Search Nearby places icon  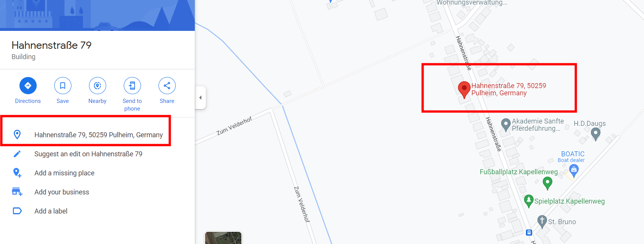97,86
